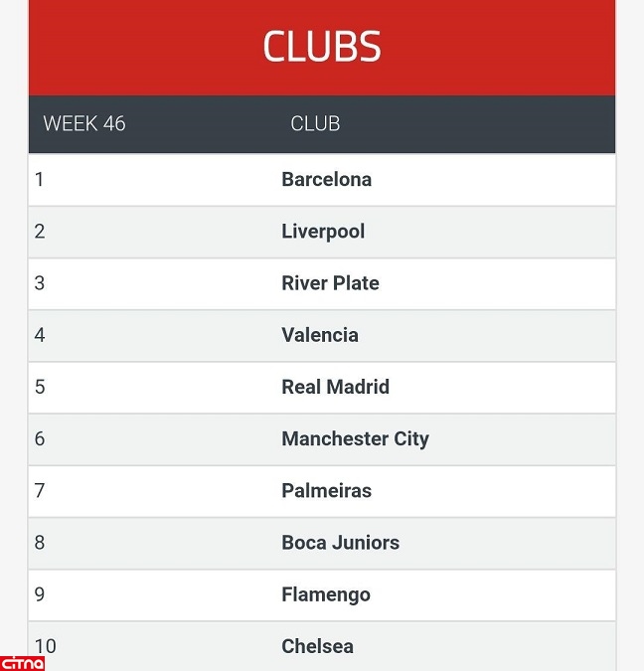Screen dimensions: 644x671
Task: Click the Citna logo watermark
Action: [22, 663]
